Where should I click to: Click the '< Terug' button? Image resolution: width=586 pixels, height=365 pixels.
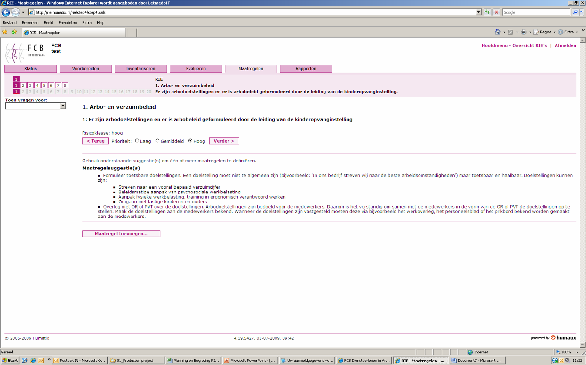point(95,141)
